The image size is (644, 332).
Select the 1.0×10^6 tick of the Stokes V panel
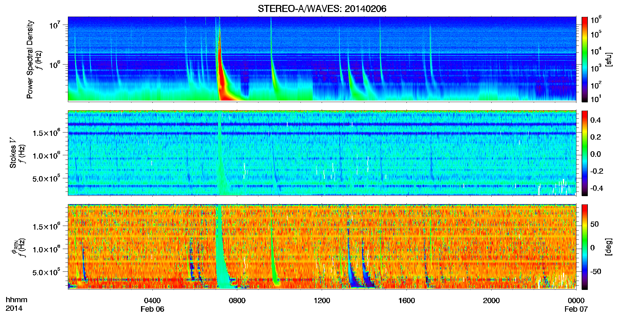coord(46,156)
